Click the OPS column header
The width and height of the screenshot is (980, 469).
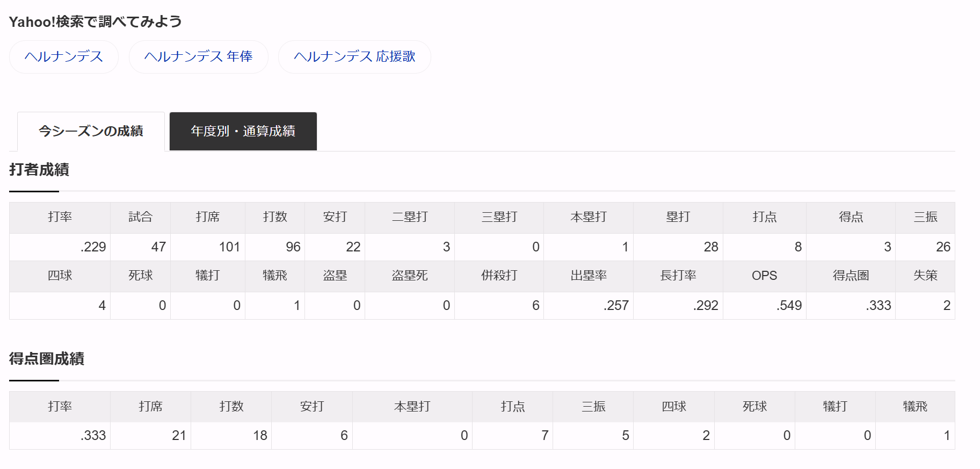point(764,276)
